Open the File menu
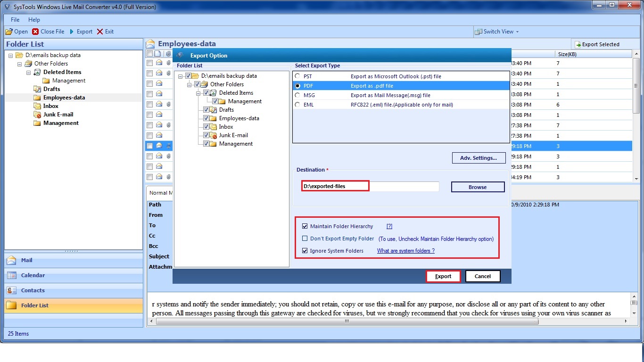Screen dimensions: 644x362 (15, 20)
